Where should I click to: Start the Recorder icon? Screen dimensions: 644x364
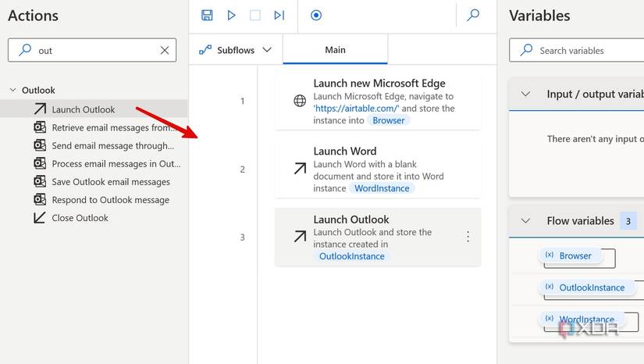(x=316, y=15)
